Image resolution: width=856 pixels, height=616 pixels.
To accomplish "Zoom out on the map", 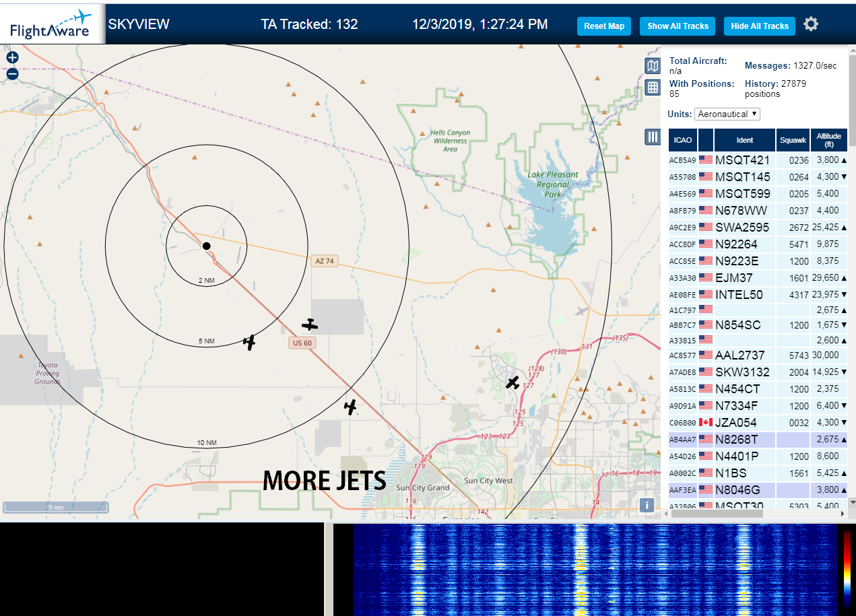I will [x=12, y=73].
